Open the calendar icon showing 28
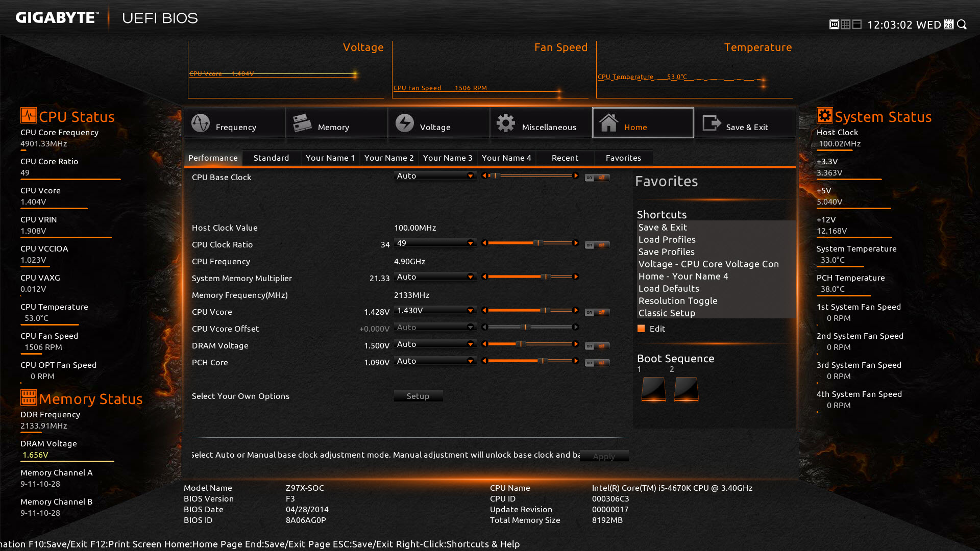The height and width of the screenshot is (551, 980). (x=949, y=24)
